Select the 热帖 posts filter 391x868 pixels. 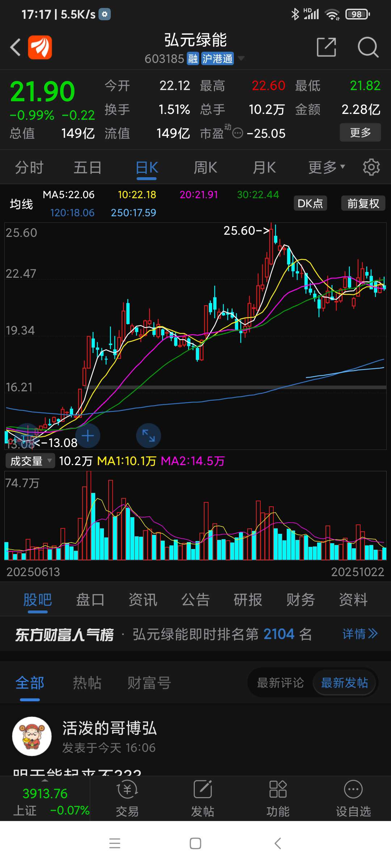[x=87, y=683]
